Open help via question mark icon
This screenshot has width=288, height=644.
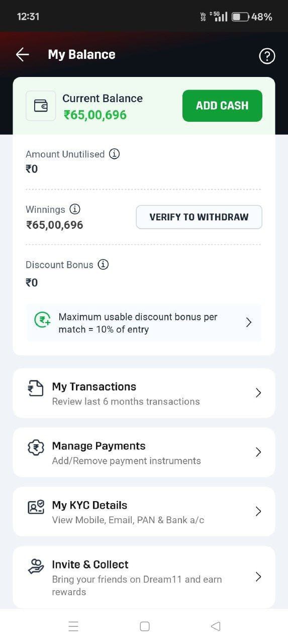267,56
